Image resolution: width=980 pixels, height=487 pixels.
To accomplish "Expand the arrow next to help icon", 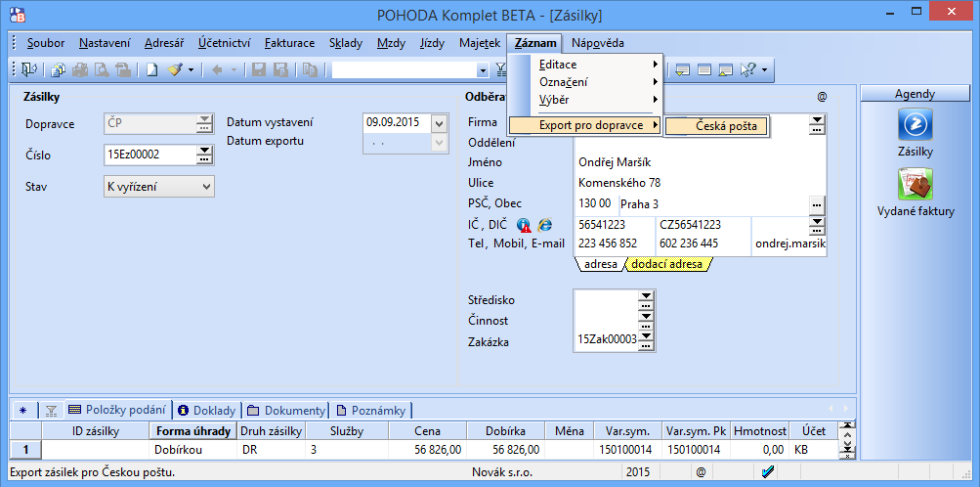I will point(764,70).
